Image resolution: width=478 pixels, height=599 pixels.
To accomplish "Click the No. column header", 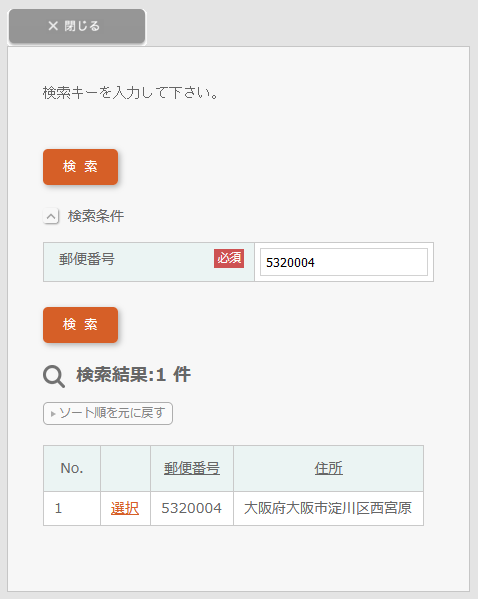I will [x=72, y=468].
